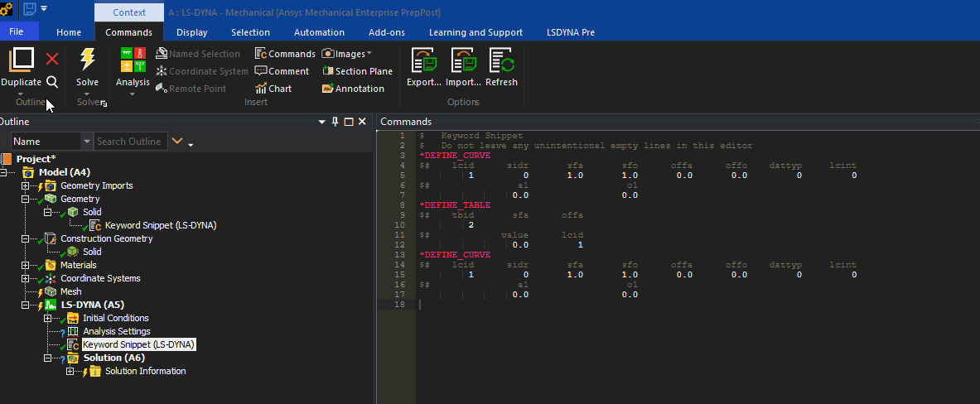Expand Solution Information node
The image size is (980, 404).
pos(70,372)
